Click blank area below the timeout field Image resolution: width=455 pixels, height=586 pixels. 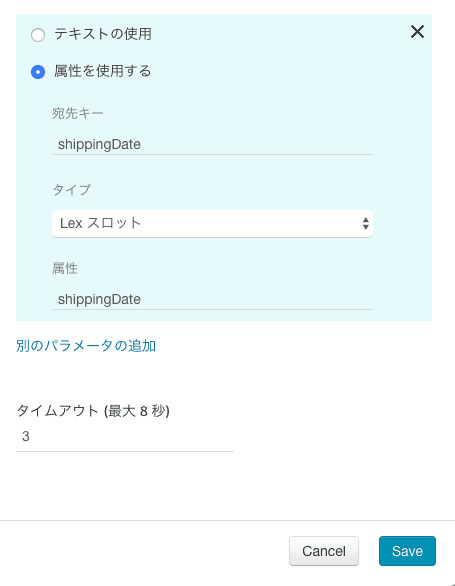point(224,486)
